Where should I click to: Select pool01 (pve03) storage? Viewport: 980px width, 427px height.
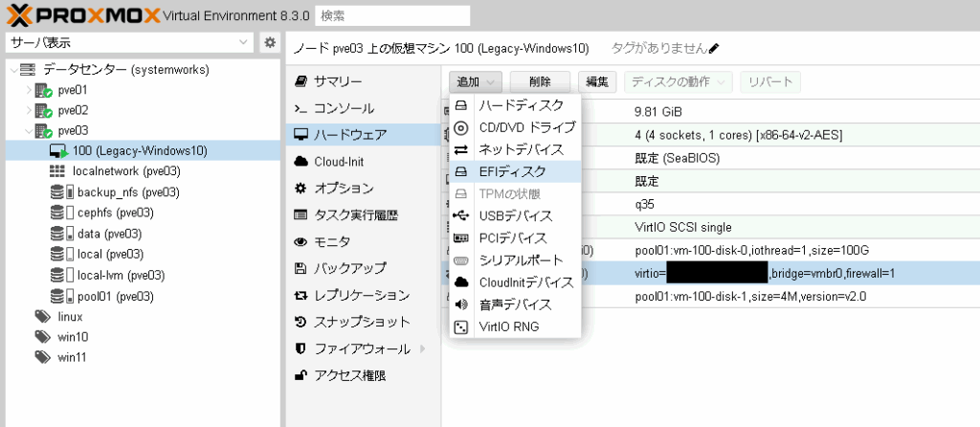tap(116, 296)
